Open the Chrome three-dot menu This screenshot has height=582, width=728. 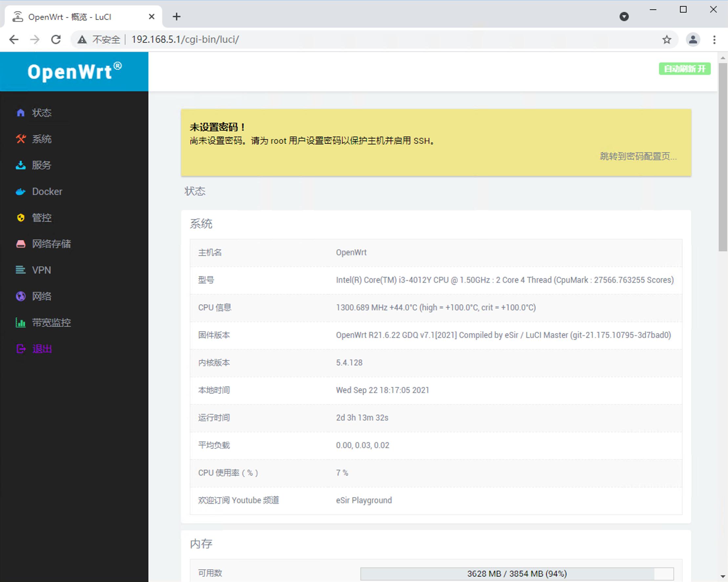pos(715,39)
